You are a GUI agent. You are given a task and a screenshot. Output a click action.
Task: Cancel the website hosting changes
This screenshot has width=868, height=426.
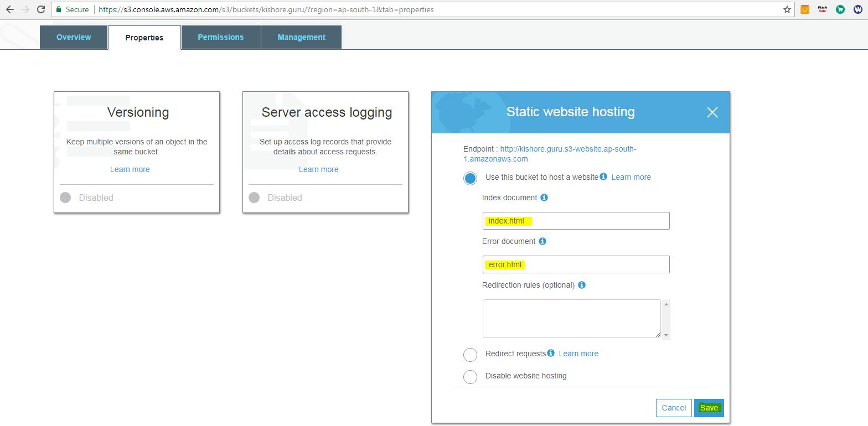tap(674, 408)
